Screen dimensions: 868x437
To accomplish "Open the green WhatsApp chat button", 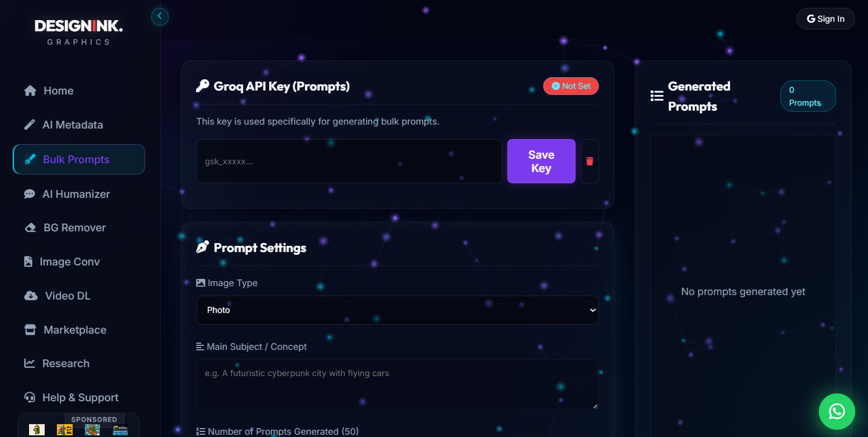I will (x=837, y=412).
